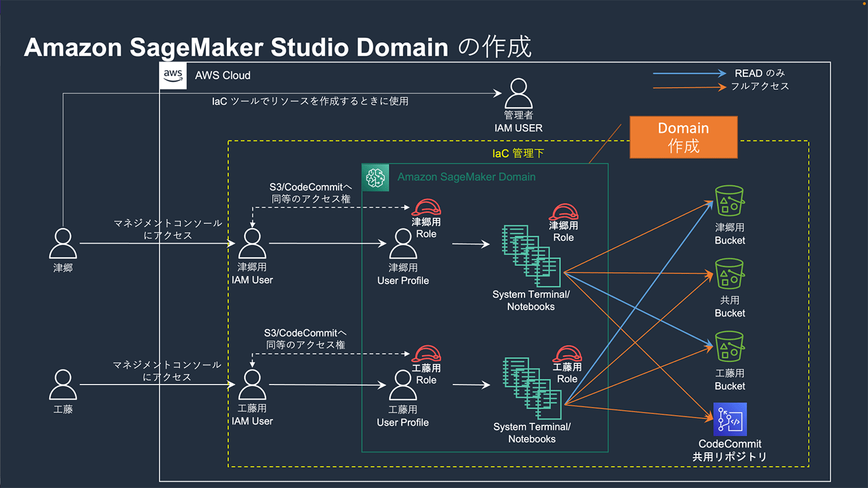
Task: Click the blue READ のみ legend arrow
Action: pyautogui.click(x=689, y=73)
